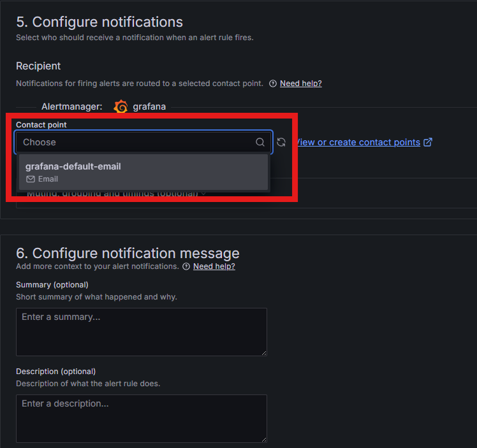Open Need help link for notification message
This screenshot has width=477, height=448.
coord(214,266)
